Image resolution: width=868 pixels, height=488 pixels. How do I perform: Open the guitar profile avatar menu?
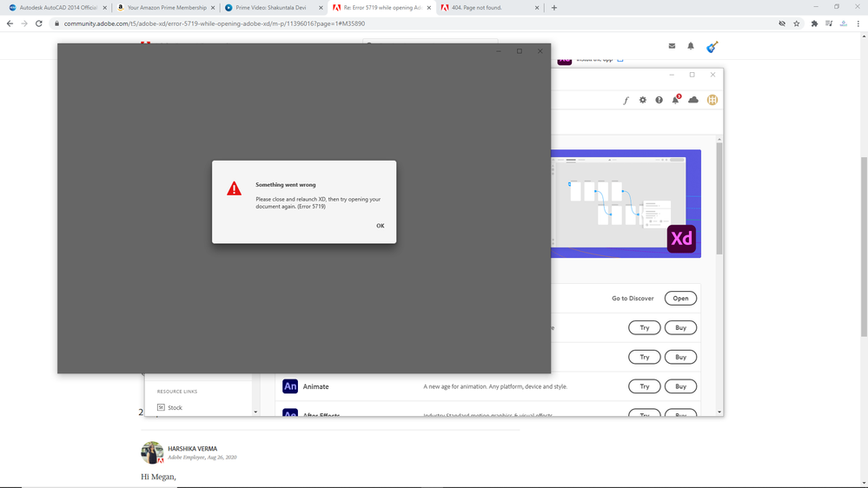(712, 47)
